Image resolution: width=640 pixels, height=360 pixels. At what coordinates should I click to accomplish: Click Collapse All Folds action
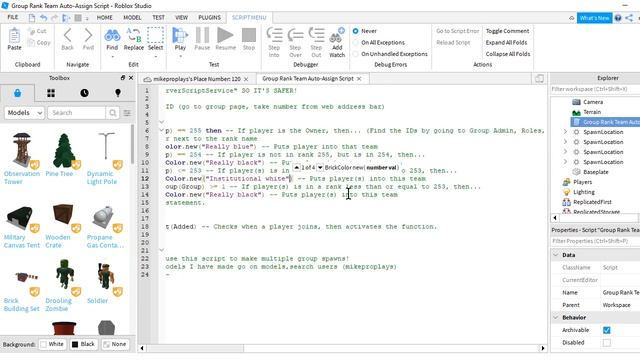[x=508, y=54]
